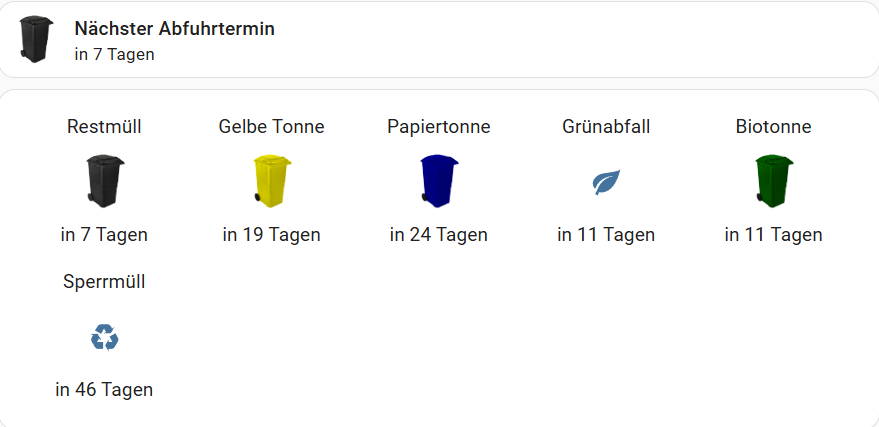
Task: Select the Biotonne label
Action: (774, 127)
